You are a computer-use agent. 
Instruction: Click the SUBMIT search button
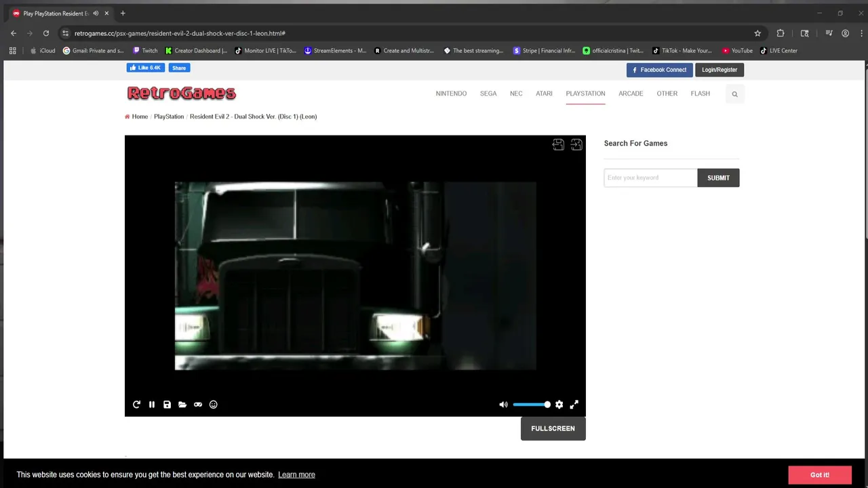(718, 178)
